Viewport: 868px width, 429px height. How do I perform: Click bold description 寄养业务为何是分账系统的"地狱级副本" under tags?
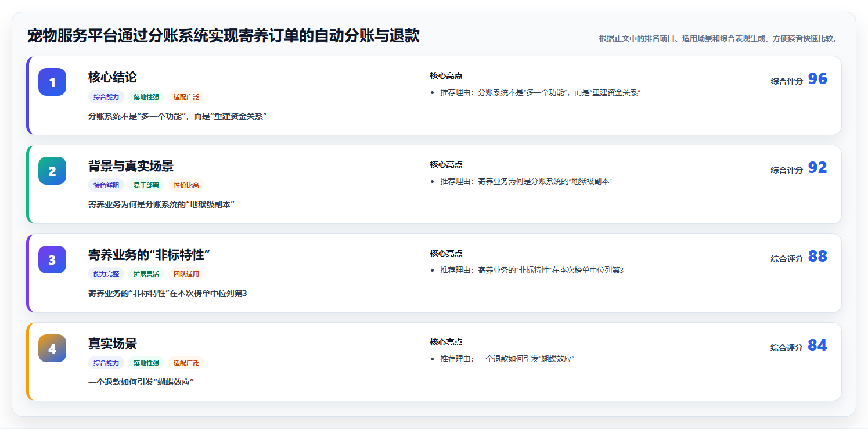coord(161,204)
